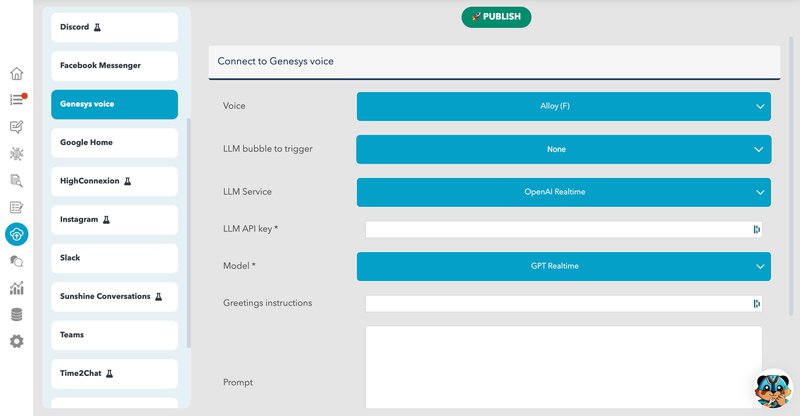
Task: Select the Genesys voice channel
Action: click(x=114, y=104)
